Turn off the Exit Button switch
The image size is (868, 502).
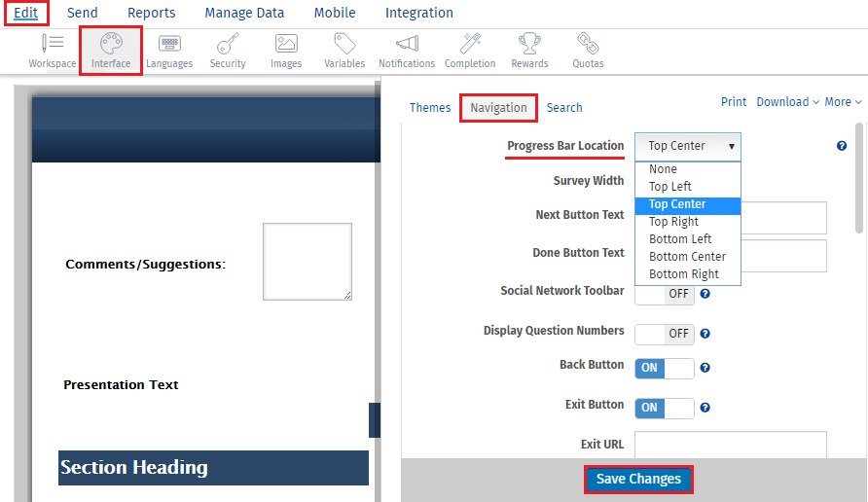pyautogui.click(x=665, y=408)
